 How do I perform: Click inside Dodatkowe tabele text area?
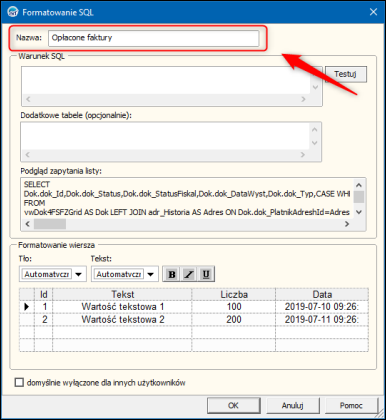(x=165, y=136)
